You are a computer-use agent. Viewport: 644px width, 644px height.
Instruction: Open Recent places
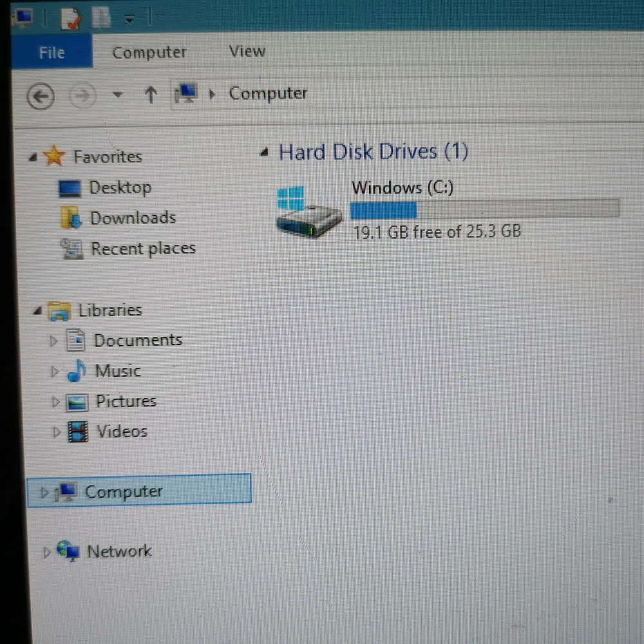143,249
